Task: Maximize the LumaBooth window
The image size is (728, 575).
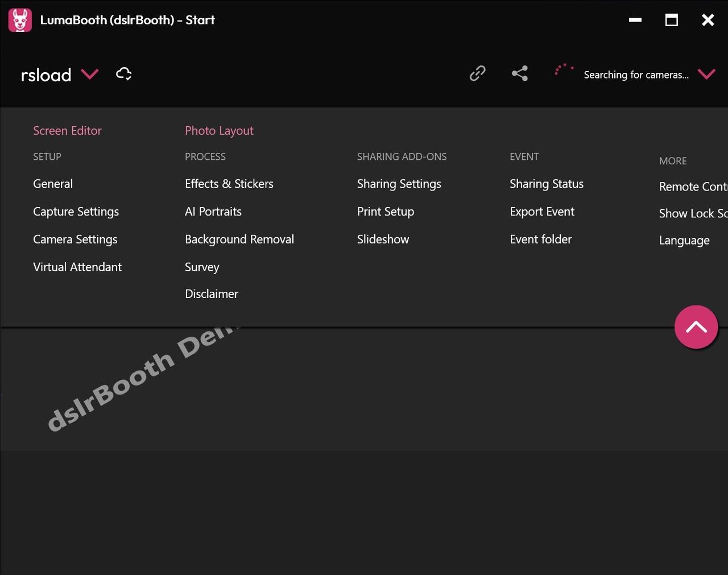Action: (672, 20)
